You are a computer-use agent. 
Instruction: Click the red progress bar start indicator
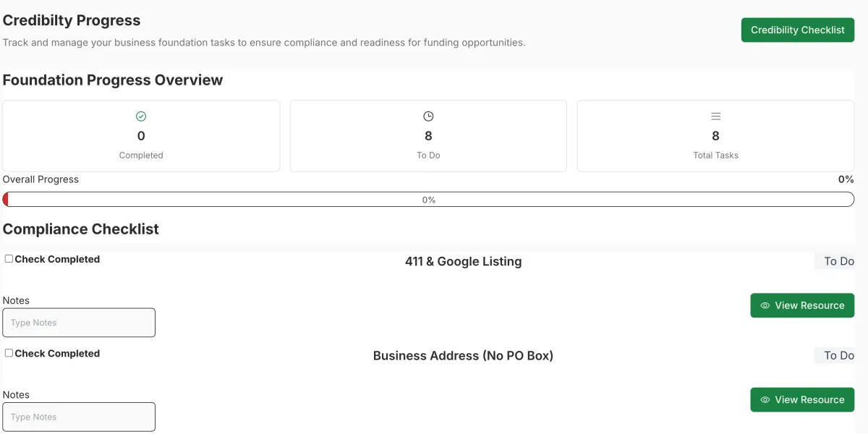tap(6, 200)
